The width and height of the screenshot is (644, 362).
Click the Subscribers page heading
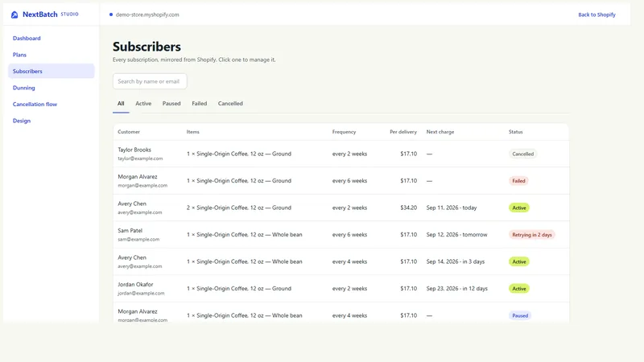(x=147, y=47)
